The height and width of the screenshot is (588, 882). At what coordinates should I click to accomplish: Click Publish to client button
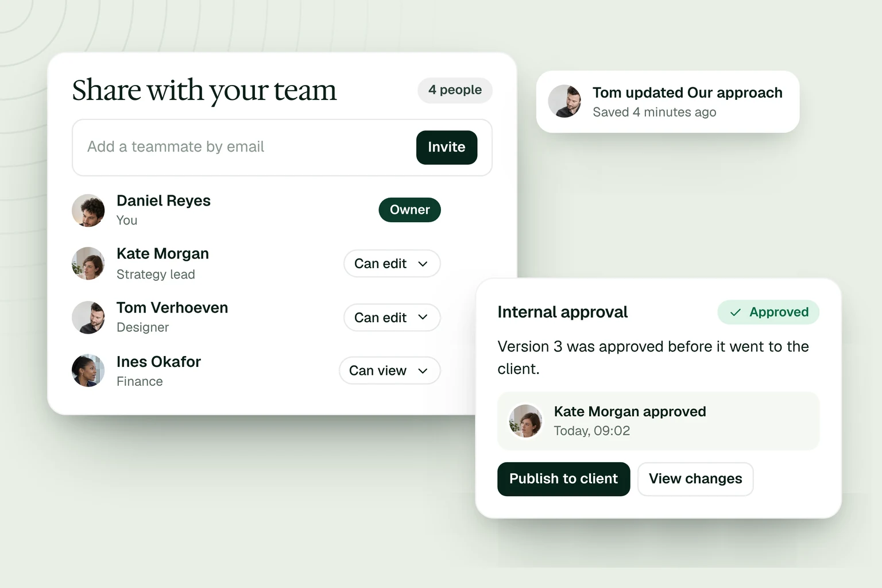(564, 479)
